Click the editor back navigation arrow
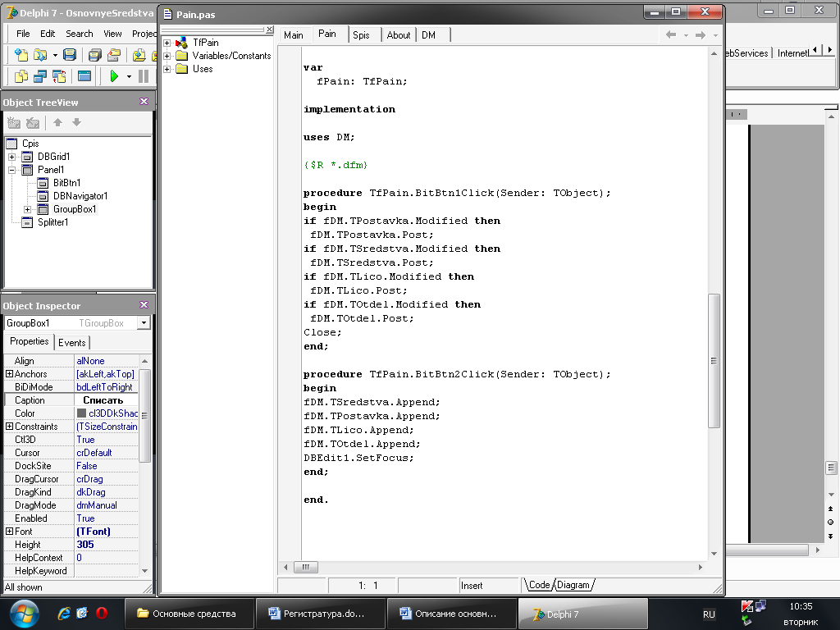This screenshot has height=630, width=840. (671, 34)
